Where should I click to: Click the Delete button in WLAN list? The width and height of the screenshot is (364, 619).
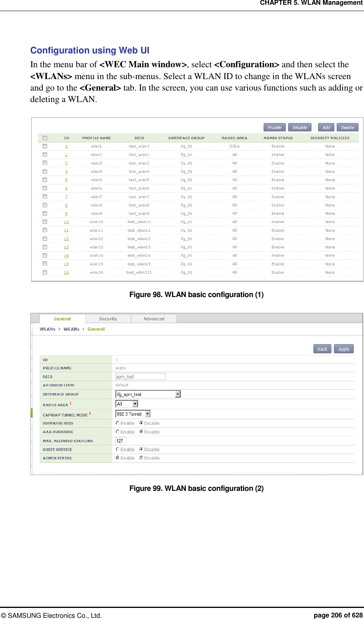click(x=347, y=127)
